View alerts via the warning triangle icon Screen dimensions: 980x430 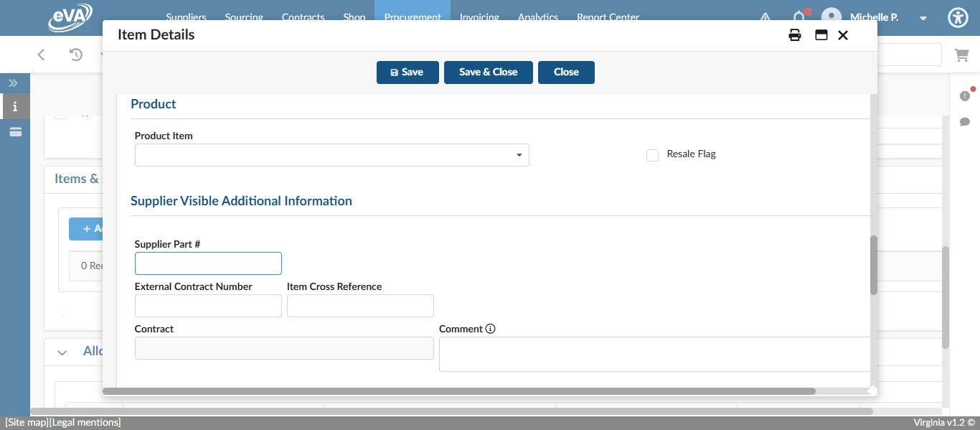pyautogui.click(x=765, y=18)
